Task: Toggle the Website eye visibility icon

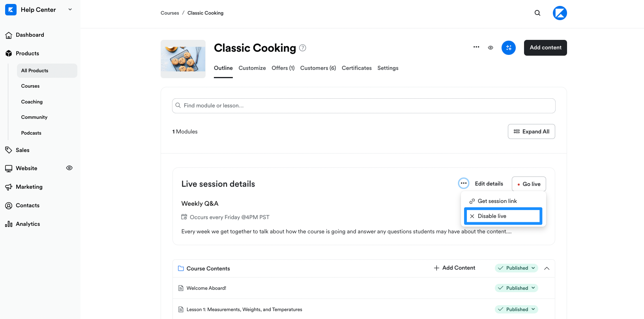Action: click(69, 168)
